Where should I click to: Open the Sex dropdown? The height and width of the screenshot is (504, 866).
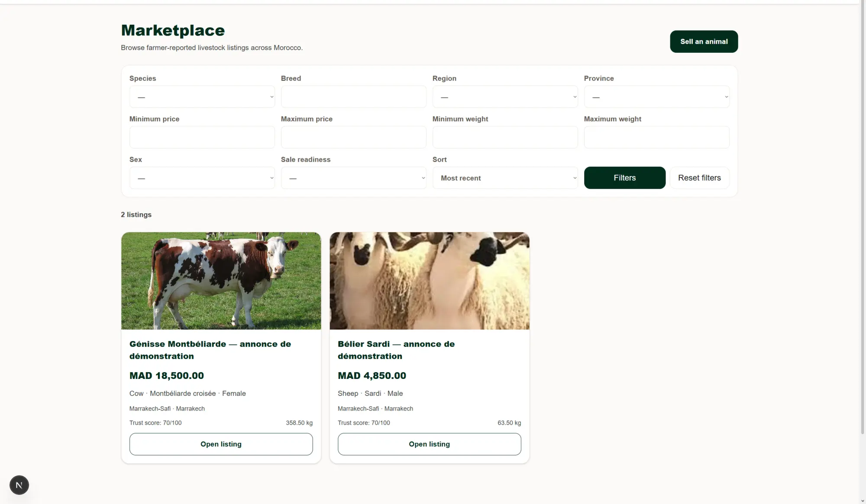202,178
